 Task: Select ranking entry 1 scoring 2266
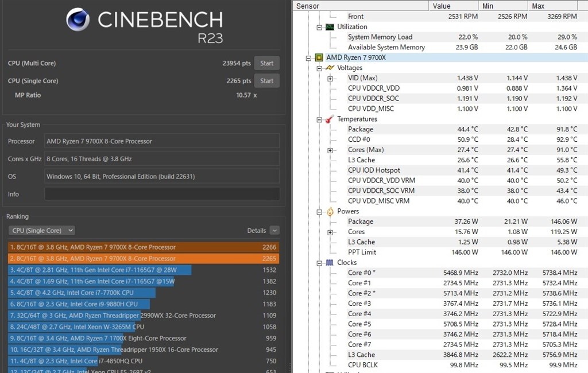144,247
